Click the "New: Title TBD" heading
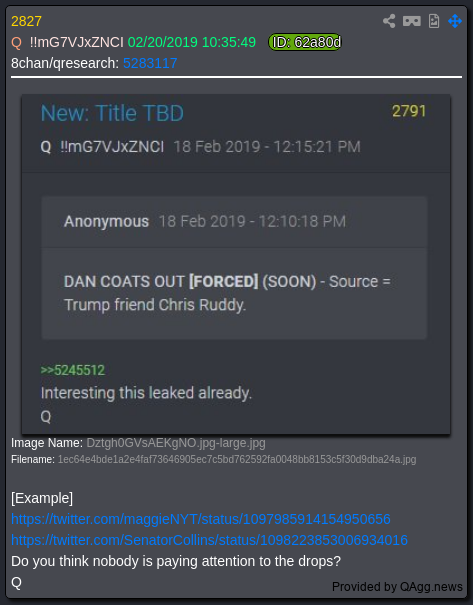473x605 pixels. coord(112,113)
